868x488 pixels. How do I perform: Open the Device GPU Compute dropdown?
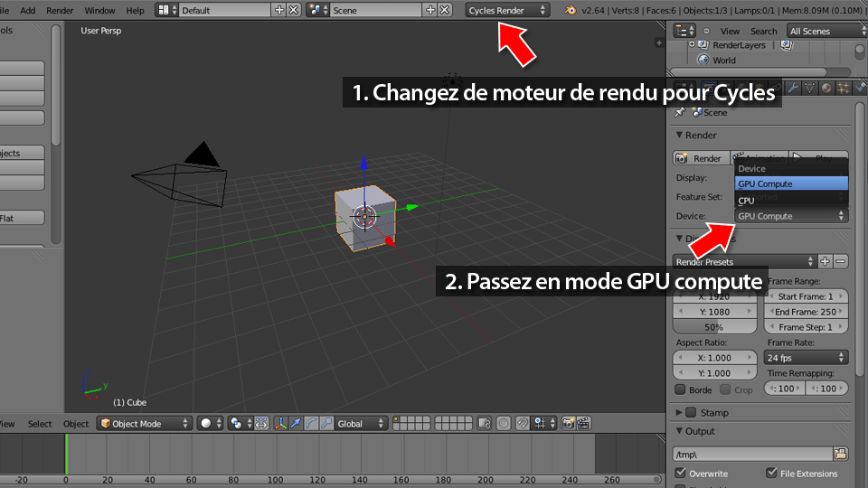[791, 216]
